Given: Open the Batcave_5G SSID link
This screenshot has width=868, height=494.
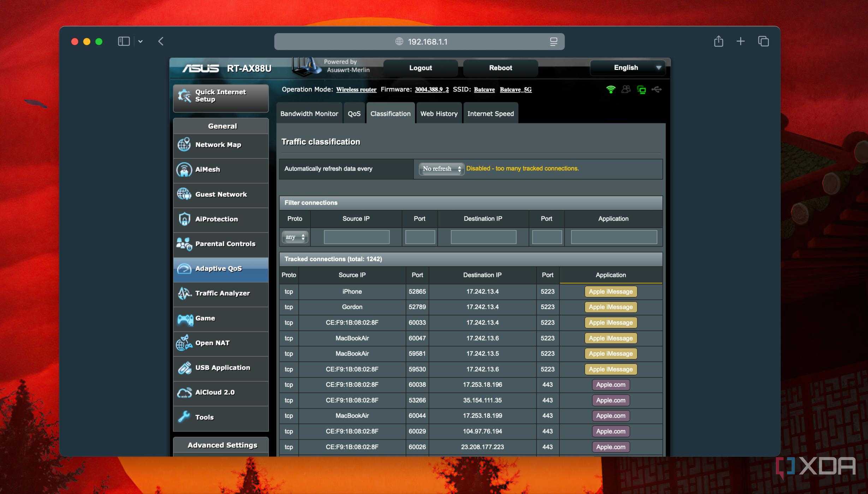Looking at the screenshot, I should pos(516,90).
